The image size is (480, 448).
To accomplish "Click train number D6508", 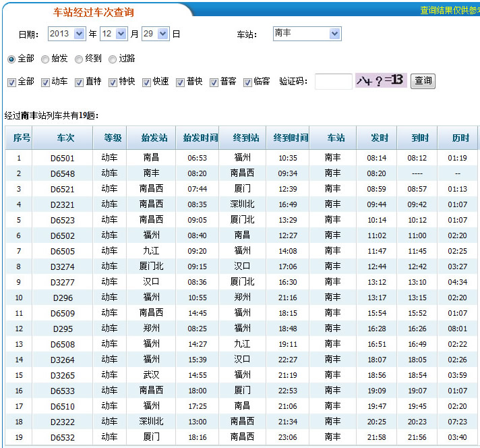I will [63, 344].
